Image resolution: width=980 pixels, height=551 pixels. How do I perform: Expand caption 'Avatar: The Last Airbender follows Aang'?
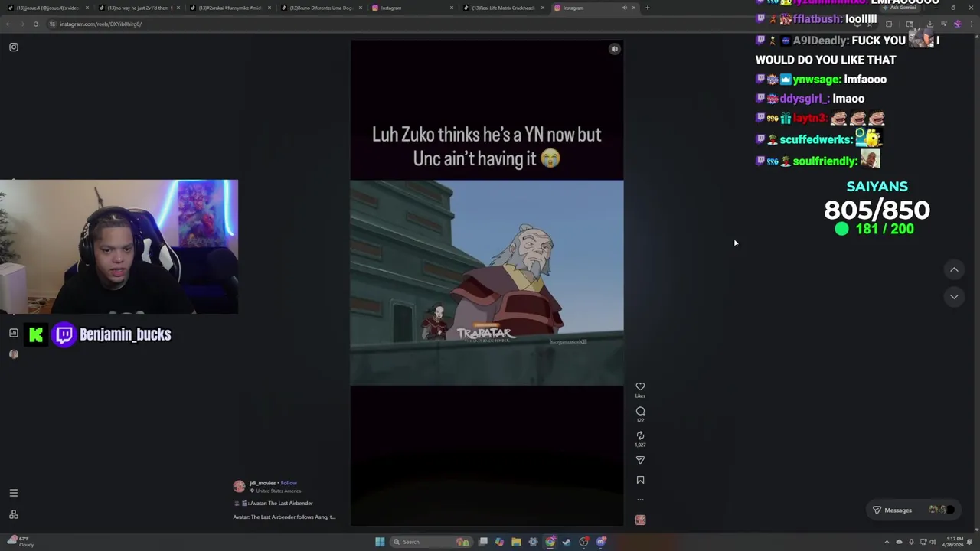pyautogui.click(x=284, y=517)
